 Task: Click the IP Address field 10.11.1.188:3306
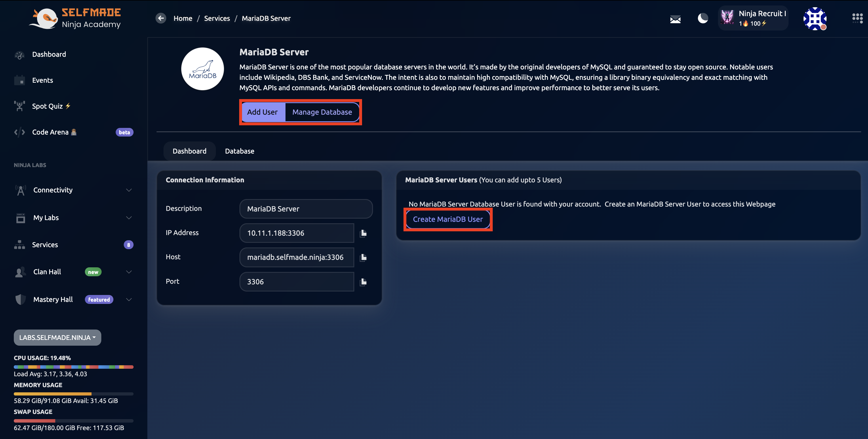coord(296,233)
